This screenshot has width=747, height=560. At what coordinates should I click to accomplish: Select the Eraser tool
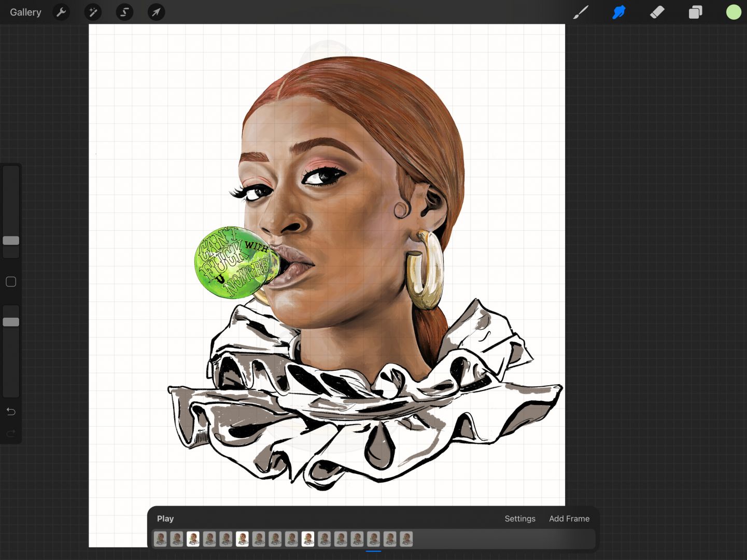(x=657, y=12)
